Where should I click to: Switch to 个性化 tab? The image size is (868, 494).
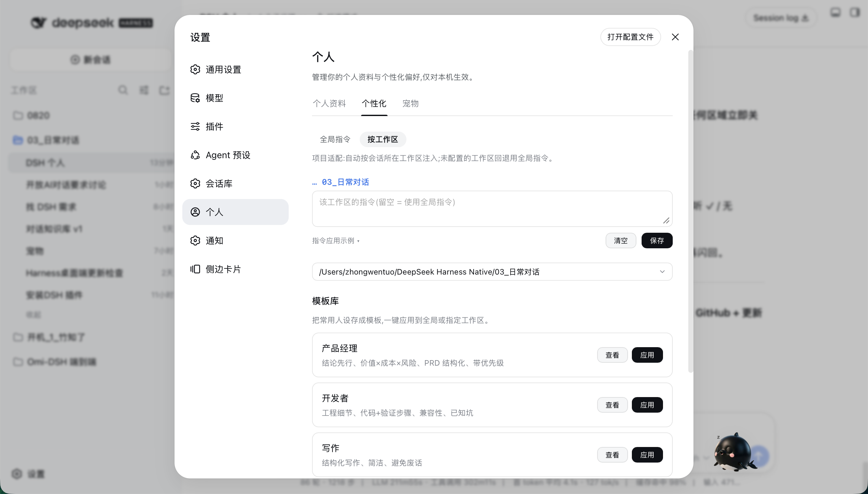pos(374,103)
